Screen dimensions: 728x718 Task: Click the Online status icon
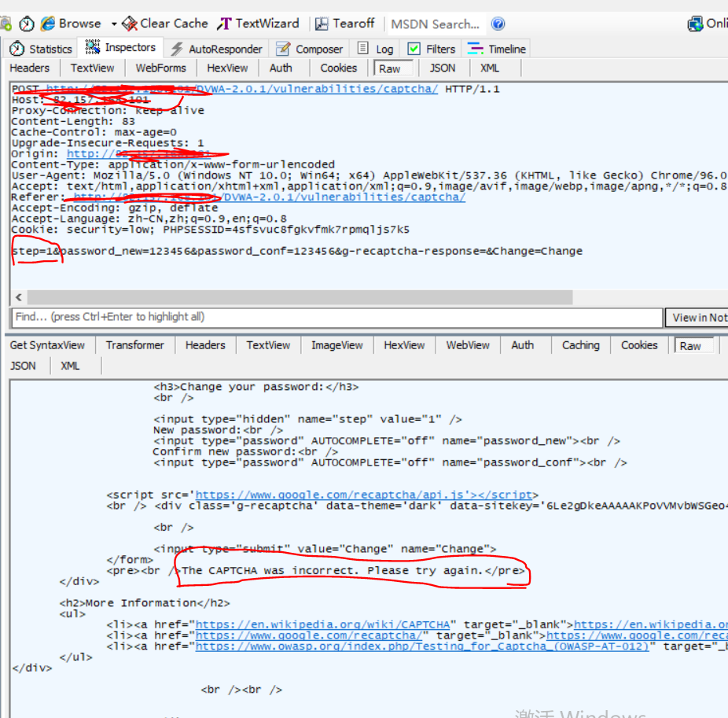696,24
